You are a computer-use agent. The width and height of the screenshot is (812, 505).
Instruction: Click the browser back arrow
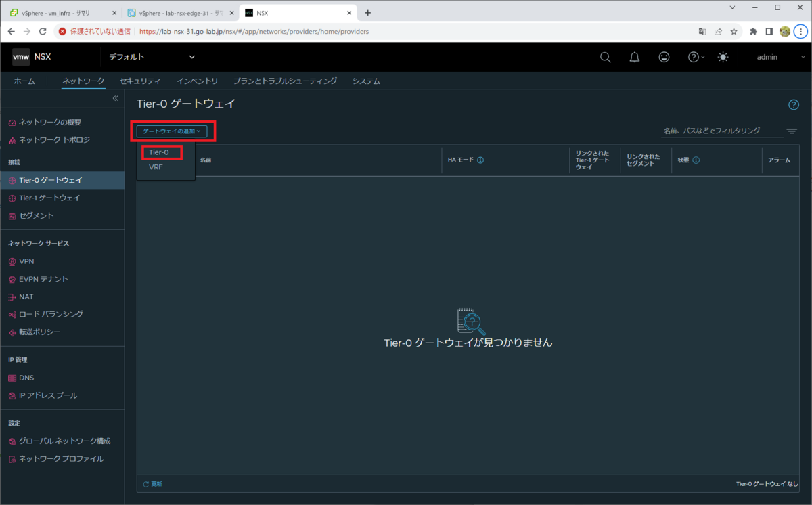coord(12,31)
